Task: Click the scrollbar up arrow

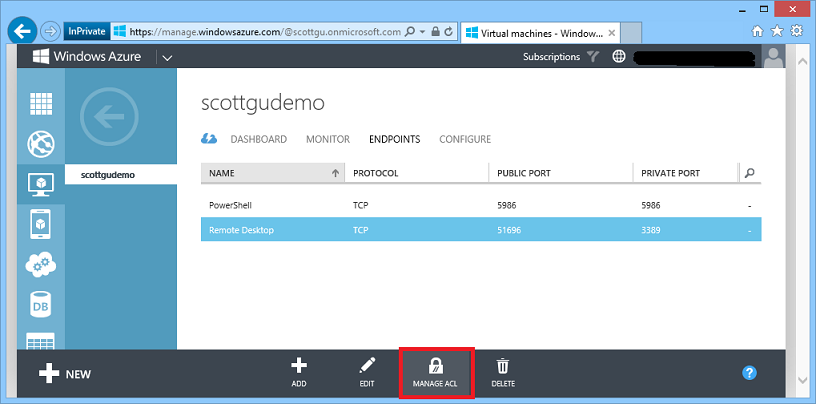Action: click(801, 61)
